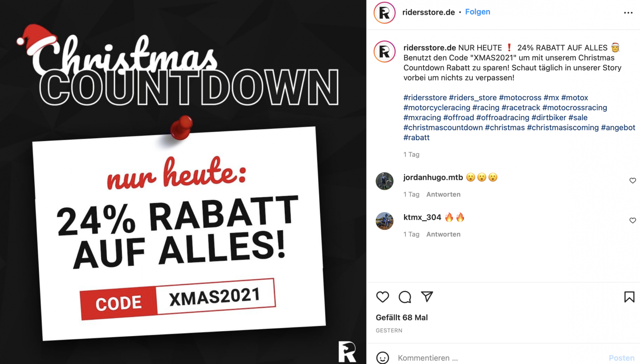Open ridersstore.de profile picture in header
The image size is (640, 364).
pos(384,13)
